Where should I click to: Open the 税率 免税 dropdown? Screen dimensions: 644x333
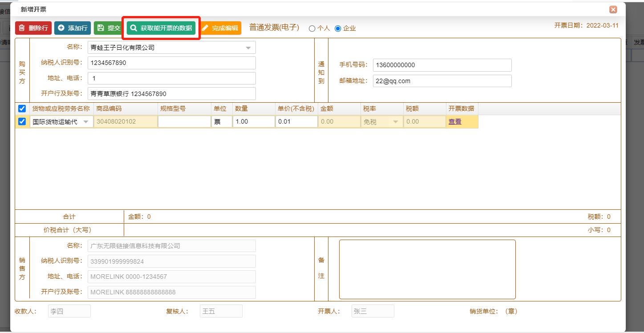(395, 122)
